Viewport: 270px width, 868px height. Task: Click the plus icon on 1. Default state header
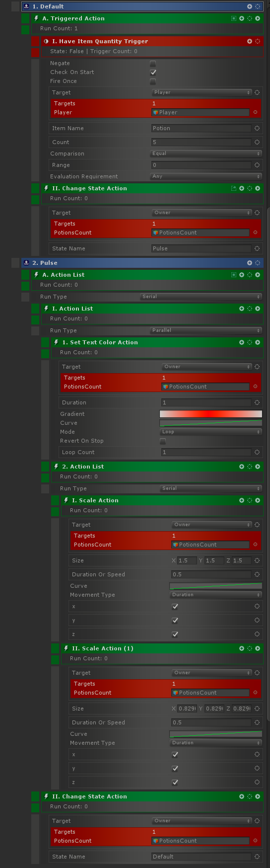[x=250, y=6]
